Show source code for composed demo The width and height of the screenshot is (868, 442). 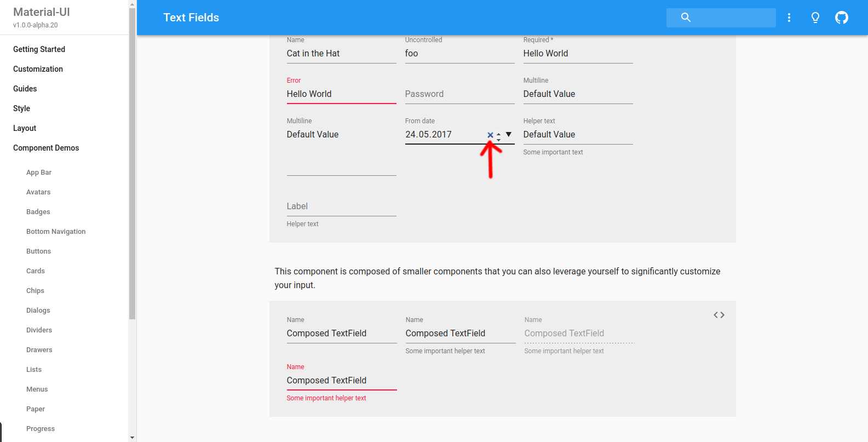click(x=719, y=315)
